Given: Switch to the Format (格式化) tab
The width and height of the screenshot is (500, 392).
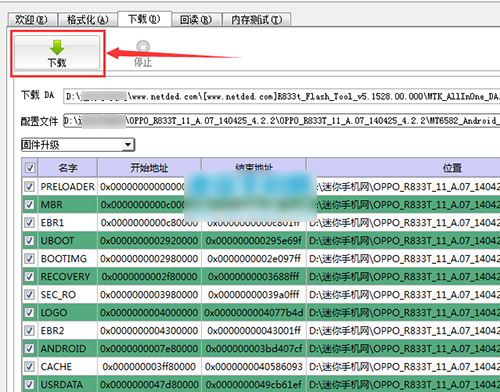Looking at the screenshot, I should [88, 20].
